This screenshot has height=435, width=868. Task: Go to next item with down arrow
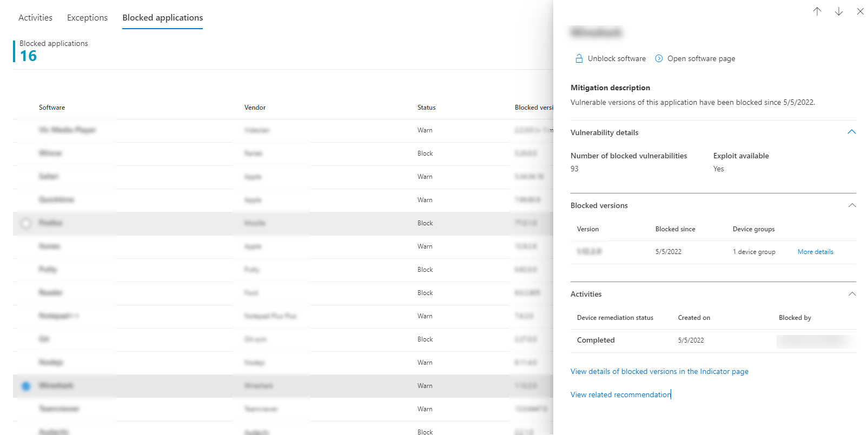[839, 11]
